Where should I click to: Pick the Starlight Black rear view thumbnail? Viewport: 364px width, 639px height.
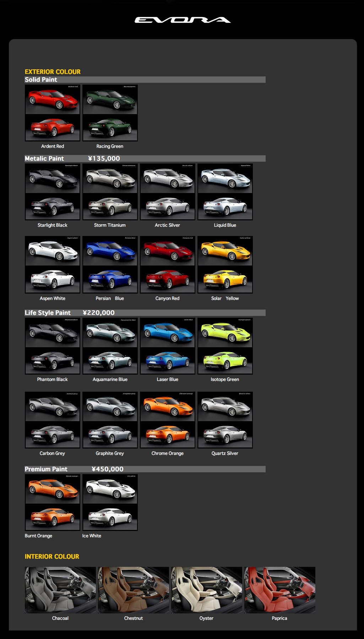53,206
